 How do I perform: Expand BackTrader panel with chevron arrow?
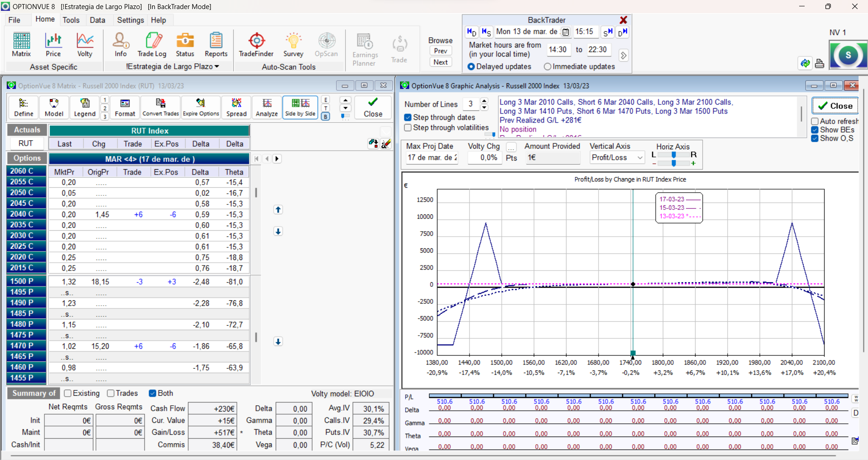(623, 56)
